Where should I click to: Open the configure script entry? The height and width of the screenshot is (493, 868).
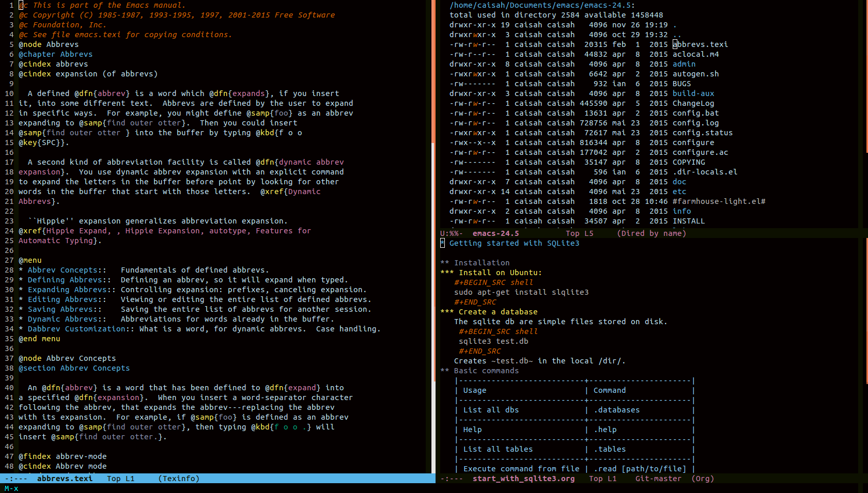tap(693, 142)
